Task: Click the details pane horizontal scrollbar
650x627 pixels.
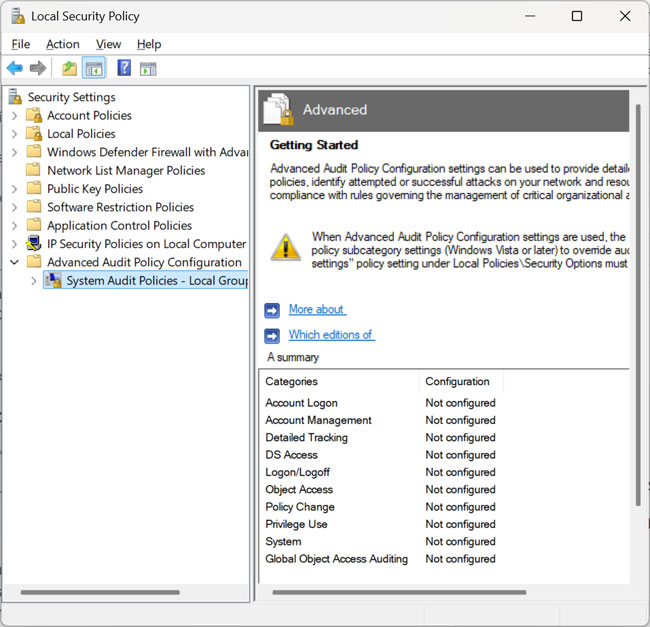Action: [x=399, y=592]
